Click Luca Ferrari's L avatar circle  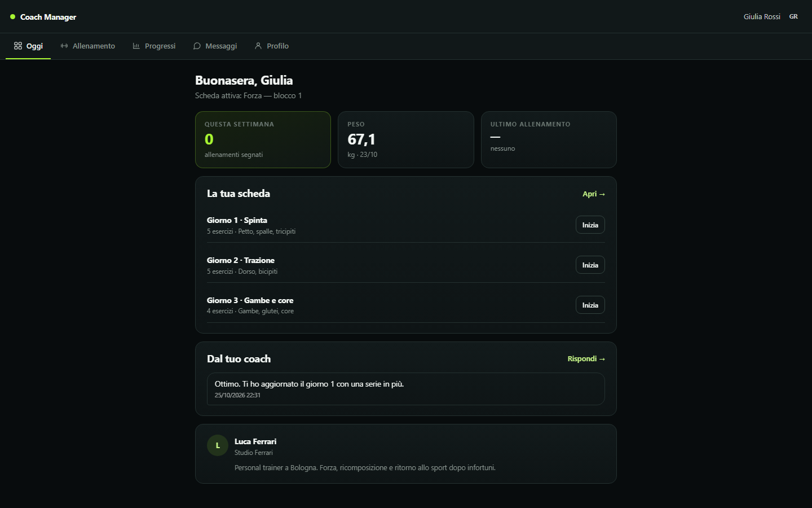(218, 445)
